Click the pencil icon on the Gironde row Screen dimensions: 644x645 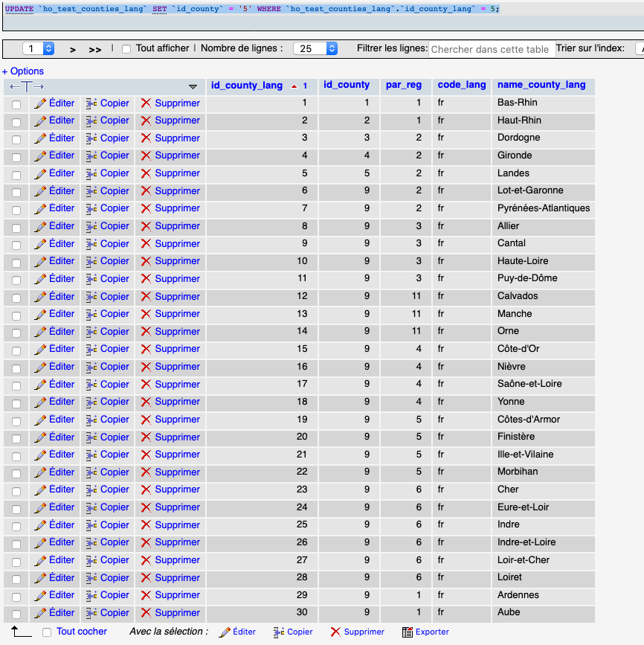(x=40, y=155)
